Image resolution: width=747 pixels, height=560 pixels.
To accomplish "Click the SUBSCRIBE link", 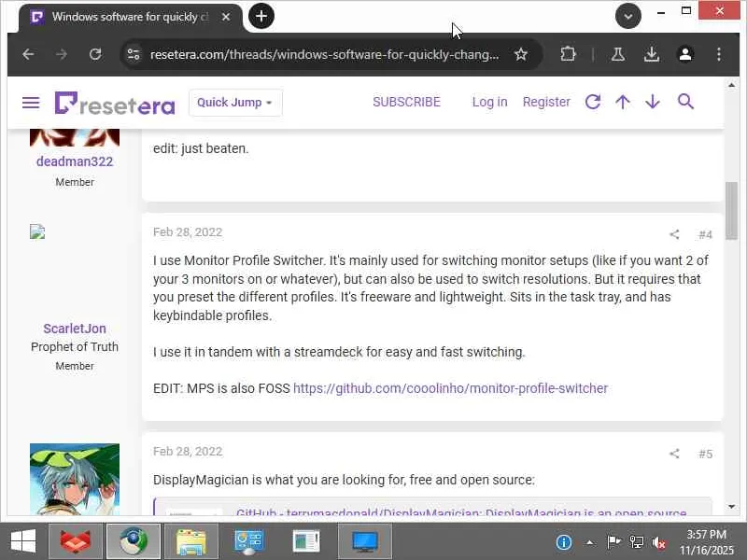I will 406,102.
